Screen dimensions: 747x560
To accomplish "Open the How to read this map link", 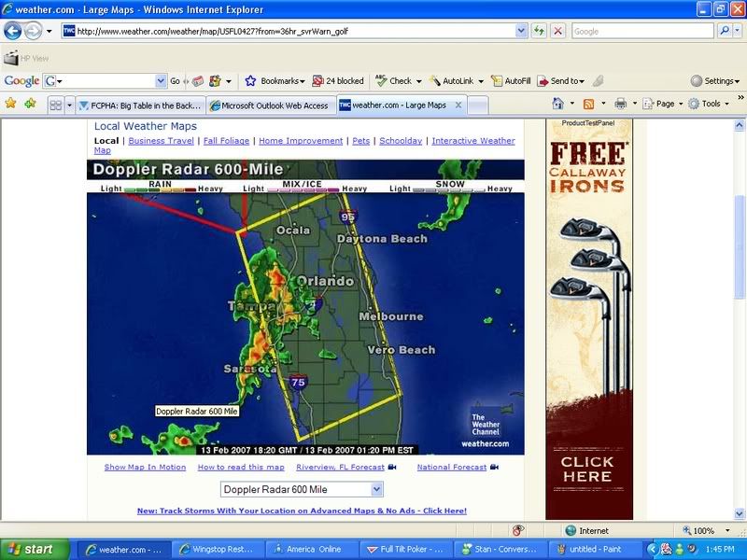I will 241,468.
